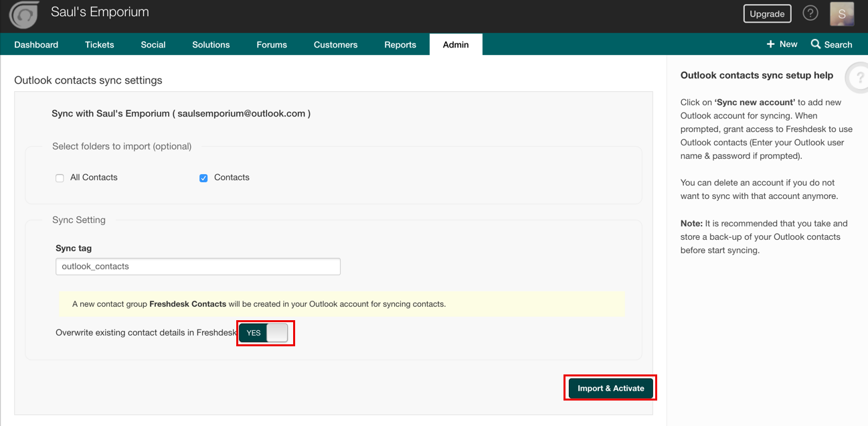View the Reports tab
868x426 pixels.
[400, 45]
